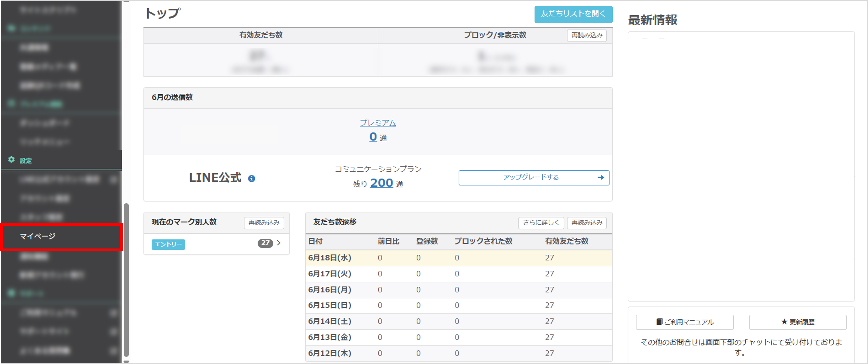The width and height of the screenshot is (868, 364).
Task: Click さらに詳しく in 友だち数遷移
Action: coord(541,223)
